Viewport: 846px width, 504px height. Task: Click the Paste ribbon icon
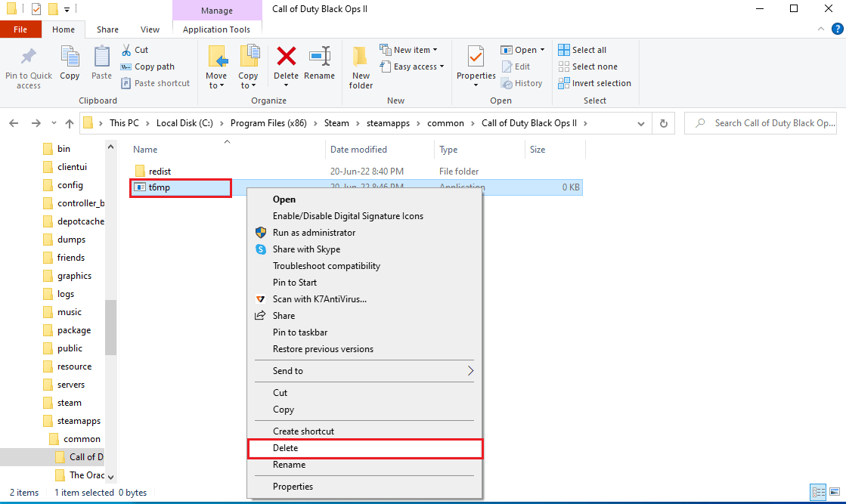tap(101, 57)
